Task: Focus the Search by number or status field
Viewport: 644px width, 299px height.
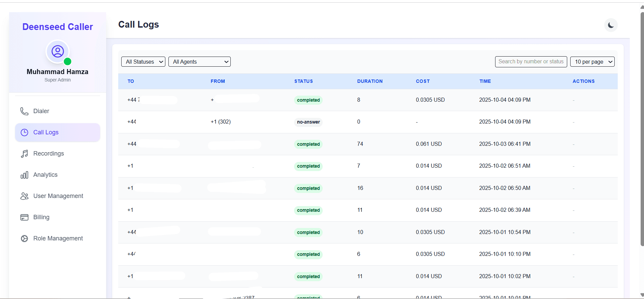Action: 531,62
